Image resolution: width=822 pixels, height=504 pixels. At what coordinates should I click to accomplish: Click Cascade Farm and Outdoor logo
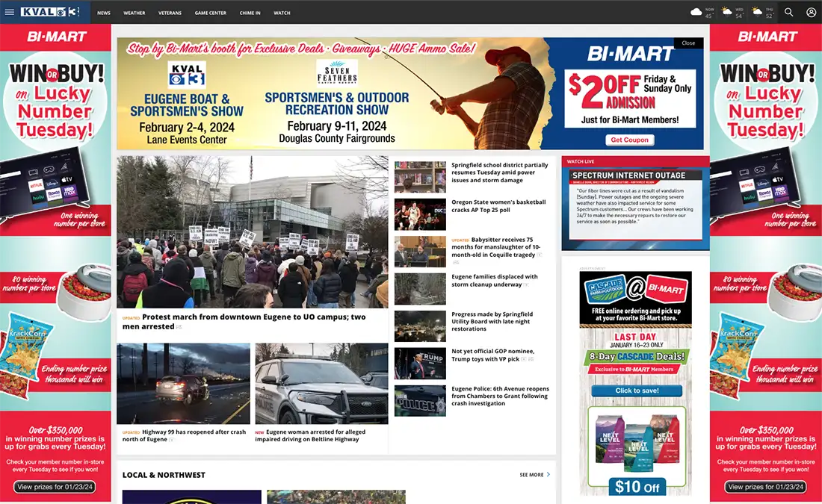coord(605,289)
